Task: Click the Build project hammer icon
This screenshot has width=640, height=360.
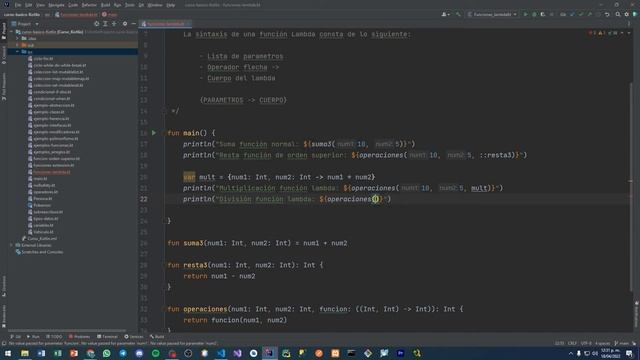Action: click(x=458, y=14)
